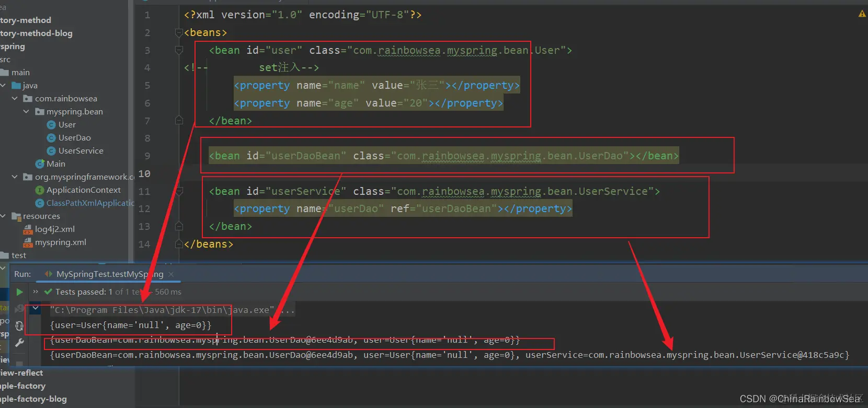Collapse the myspring.bean package
Image resolution: width=868 pixels, height=408 pixels.
pos(26,111)
